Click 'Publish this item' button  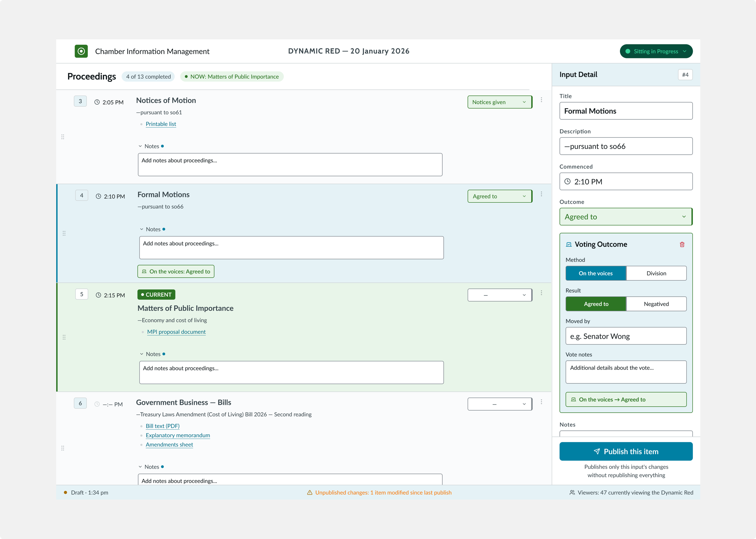pyautogui.click(x=626, y=451)
